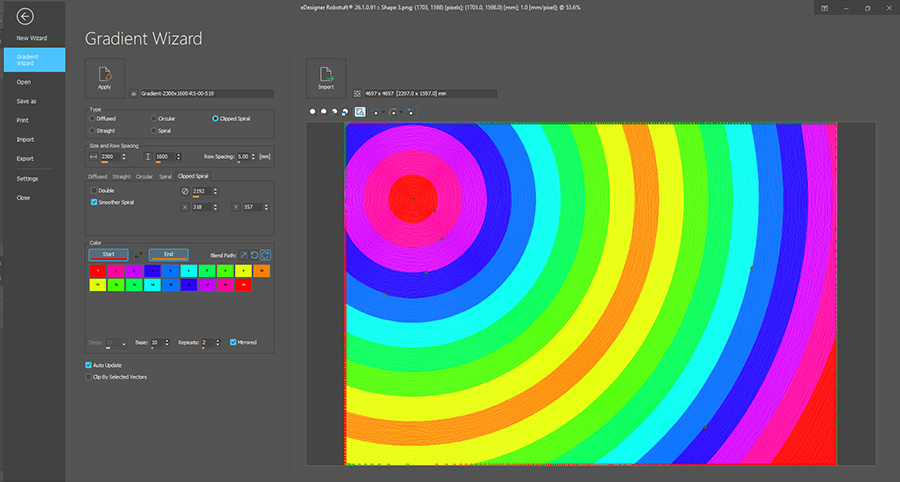Viewport: 900px width, 482px height.
Task: Select straight blend path arrow icon
Action: (x=243, y=255)
